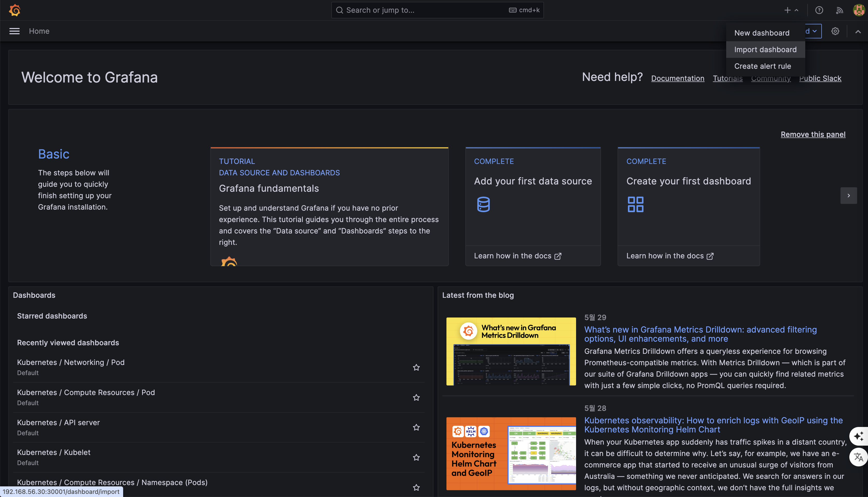Screen dimensions: 868x497
Task: Star the Kubernetes / Kubelet dashboard
Action: (416, 457)
